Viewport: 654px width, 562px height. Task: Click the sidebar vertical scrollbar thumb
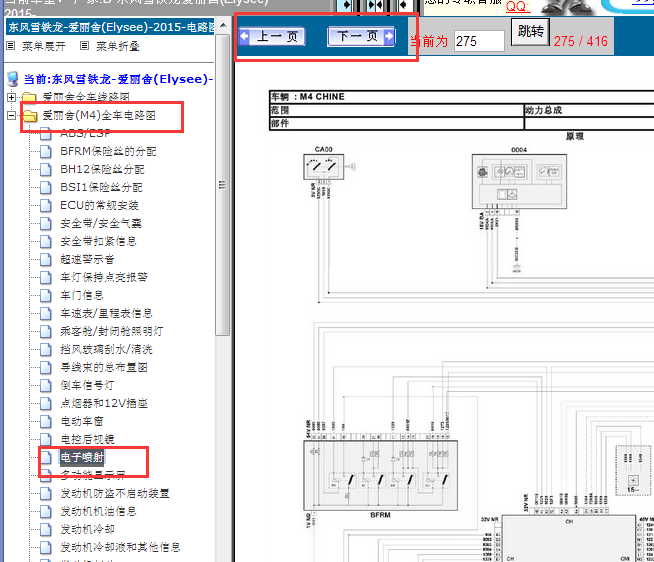[223, 185]
